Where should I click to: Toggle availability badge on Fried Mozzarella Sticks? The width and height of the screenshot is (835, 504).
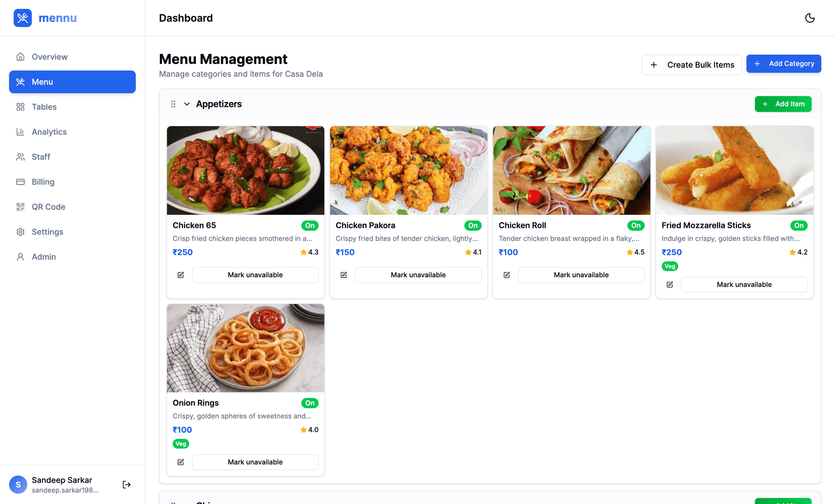[x=799, y=225]
